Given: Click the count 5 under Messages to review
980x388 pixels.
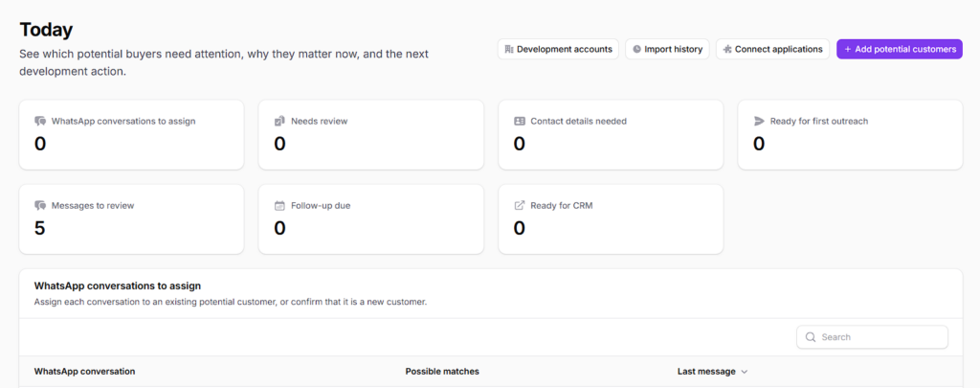Looking at the screenshot, I should tap(39, 228).
